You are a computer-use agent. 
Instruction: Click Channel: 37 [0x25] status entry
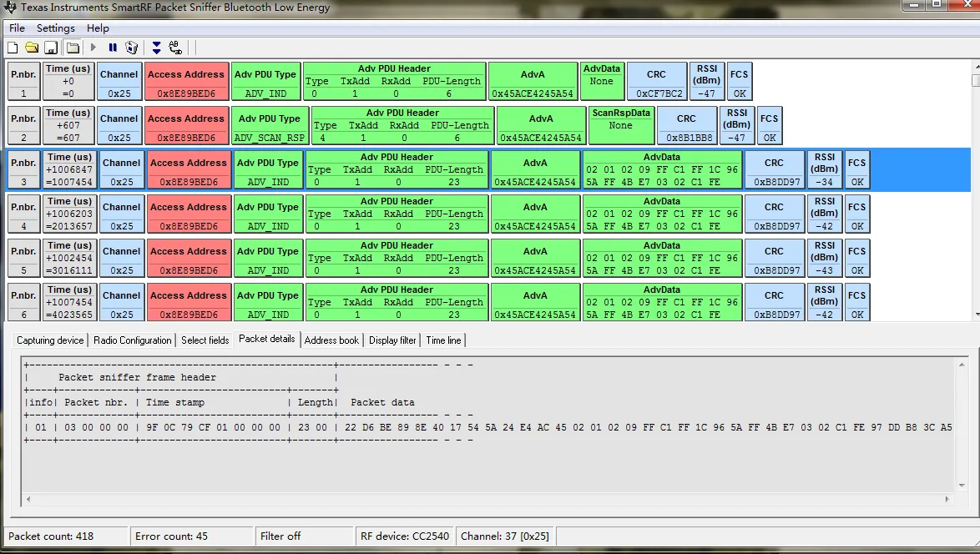pyautogui.click(x=504, y=536)
